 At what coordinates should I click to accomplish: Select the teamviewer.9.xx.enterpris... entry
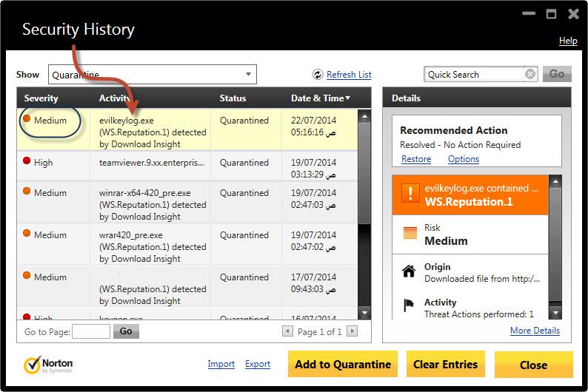coord(152,163)
